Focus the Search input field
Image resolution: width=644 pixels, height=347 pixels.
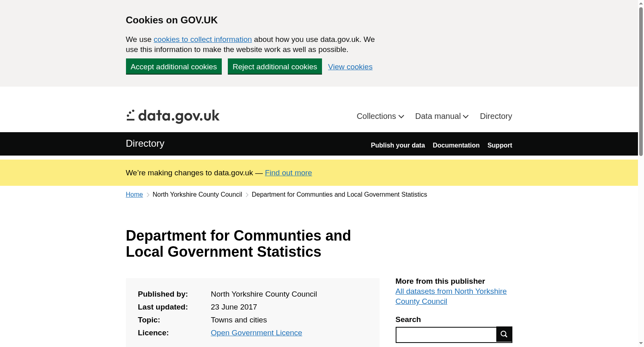[x=446, y=335]
